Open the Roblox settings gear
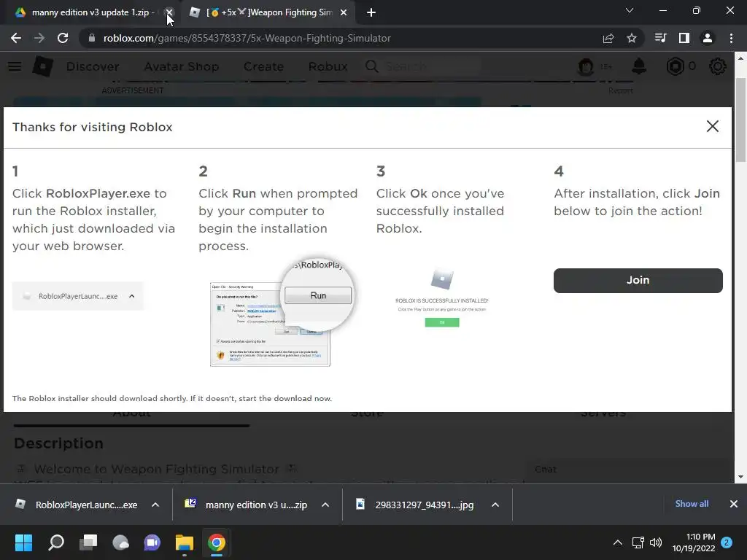The width and height of the screenshot is (747, 560). (718, 66)
